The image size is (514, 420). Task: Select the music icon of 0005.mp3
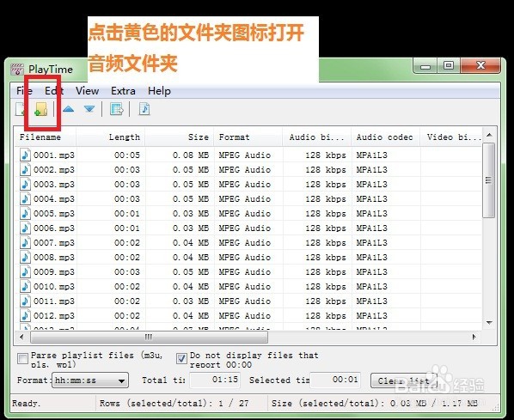[x=25, y=213]
